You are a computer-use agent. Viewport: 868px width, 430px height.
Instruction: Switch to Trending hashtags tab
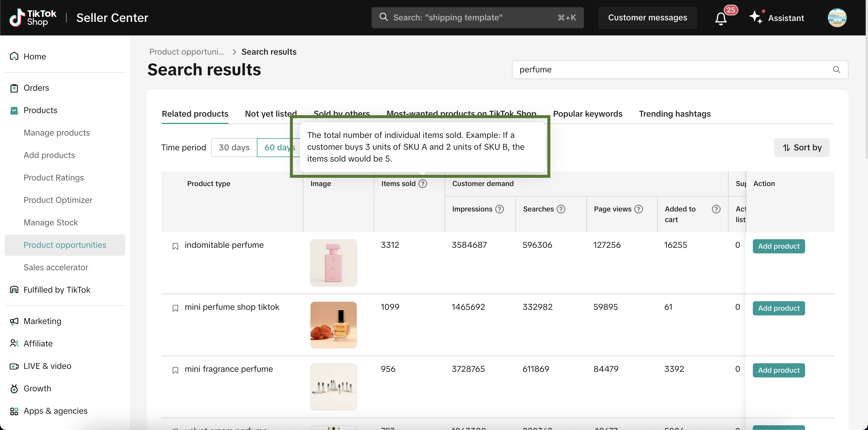pyautogui.click(x=675, y=114)
